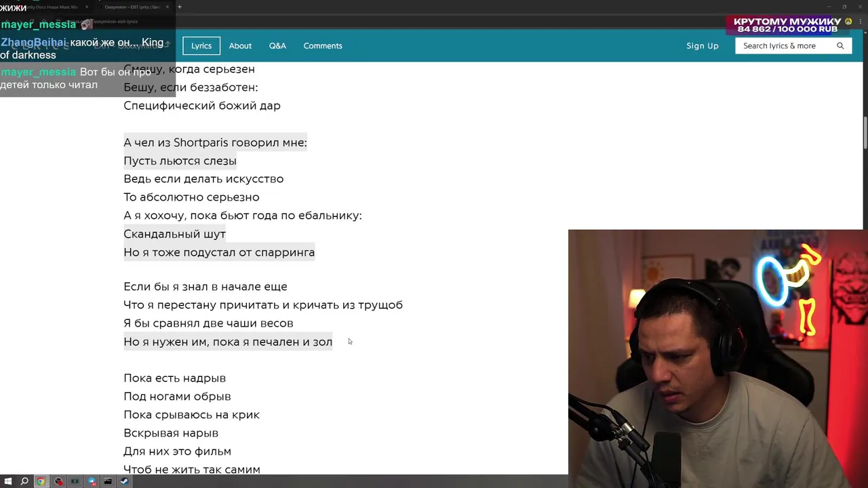Click lyric line 'Вскрывая нарыв'
This screenshot has height=488, width=868.
[x=171, y=433]
